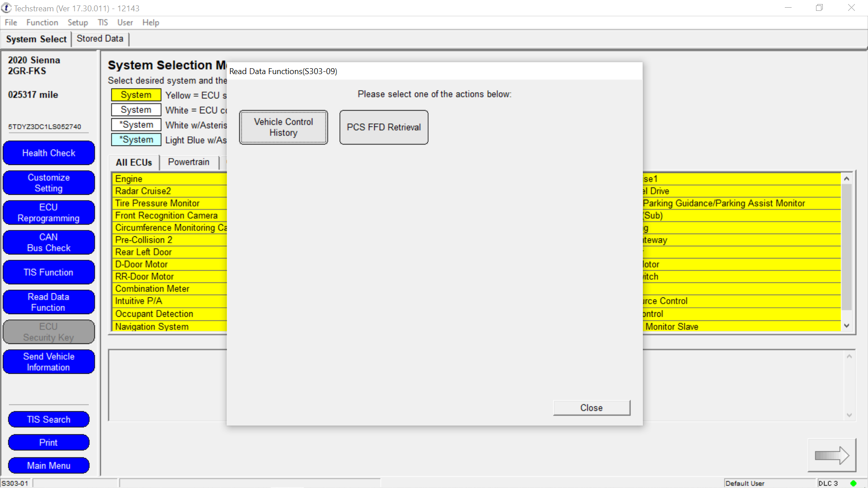
Task: Open CAN Bus Check
Action: (x=49, y=243)
